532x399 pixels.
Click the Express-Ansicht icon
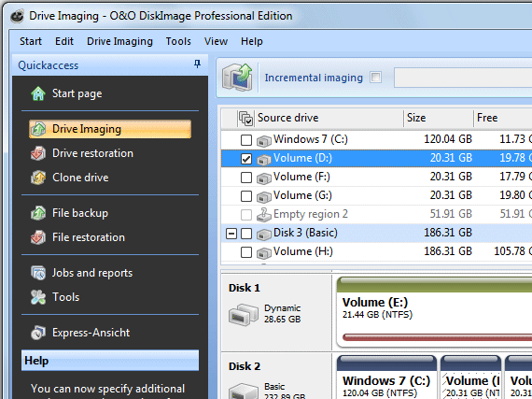coord(38,333)
